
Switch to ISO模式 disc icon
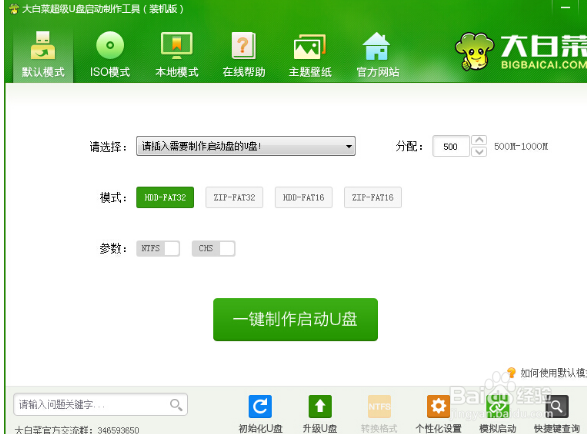point(110,45)
